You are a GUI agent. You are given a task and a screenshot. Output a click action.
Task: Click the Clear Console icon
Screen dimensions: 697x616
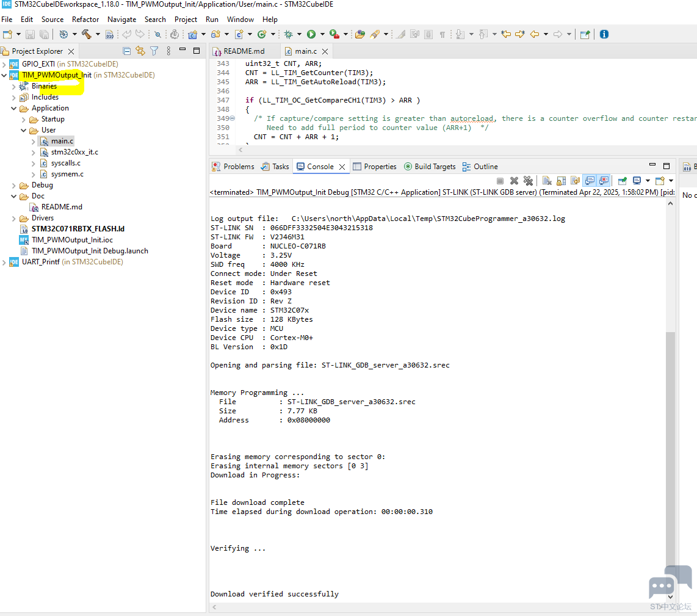pyautogui.click(x=547, y=181)
